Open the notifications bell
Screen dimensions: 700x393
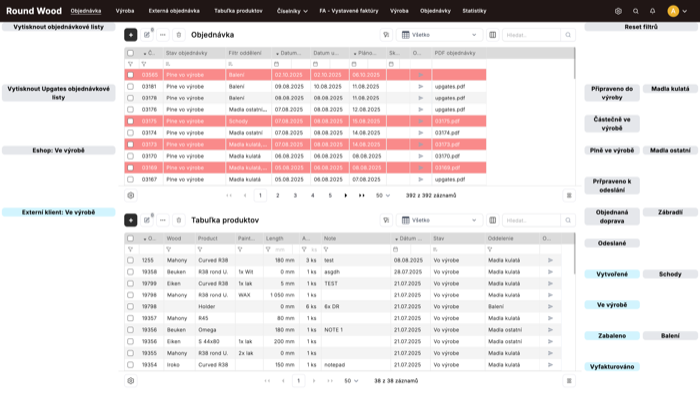[652, 11]
